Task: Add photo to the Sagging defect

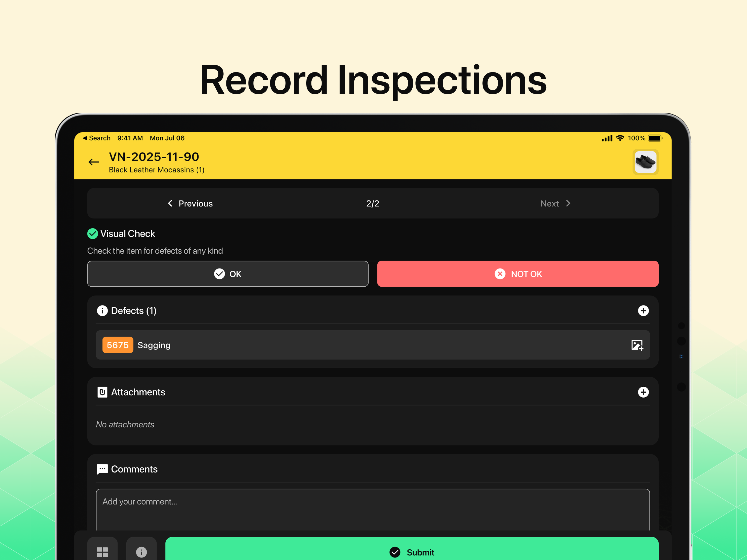Action: (x=637, y=345)
